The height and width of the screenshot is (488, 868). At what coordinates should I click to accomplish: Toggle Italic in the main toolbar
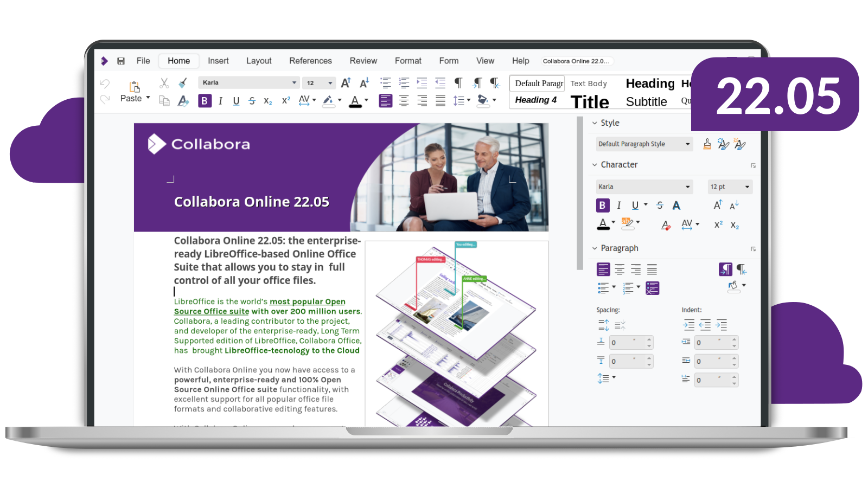coord(220,101)
